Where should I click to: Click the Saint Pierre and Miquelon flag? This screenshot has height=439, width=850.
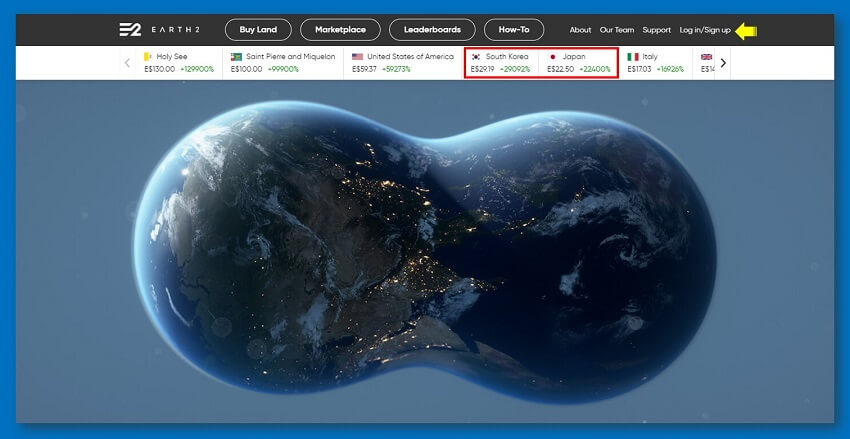click(x=236, y=56)
